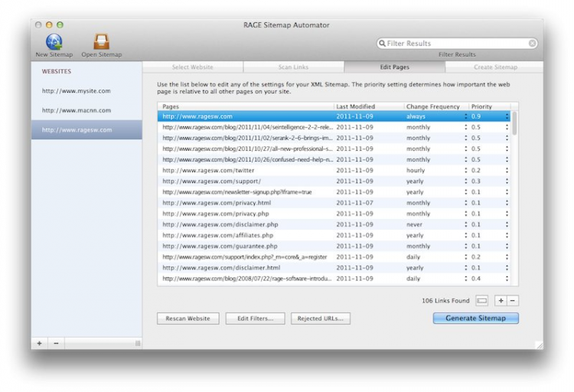
Task: Sort by the Change Frequency column header
Action: 436,106
